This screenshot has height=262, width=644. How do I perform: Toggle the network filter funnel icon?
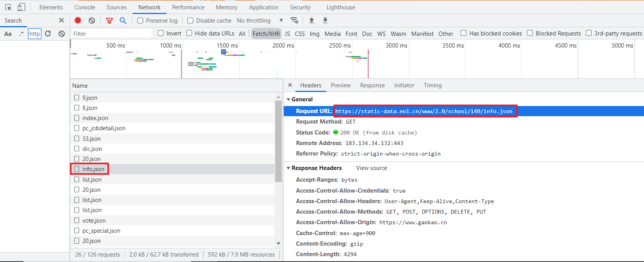coord(109,20)
